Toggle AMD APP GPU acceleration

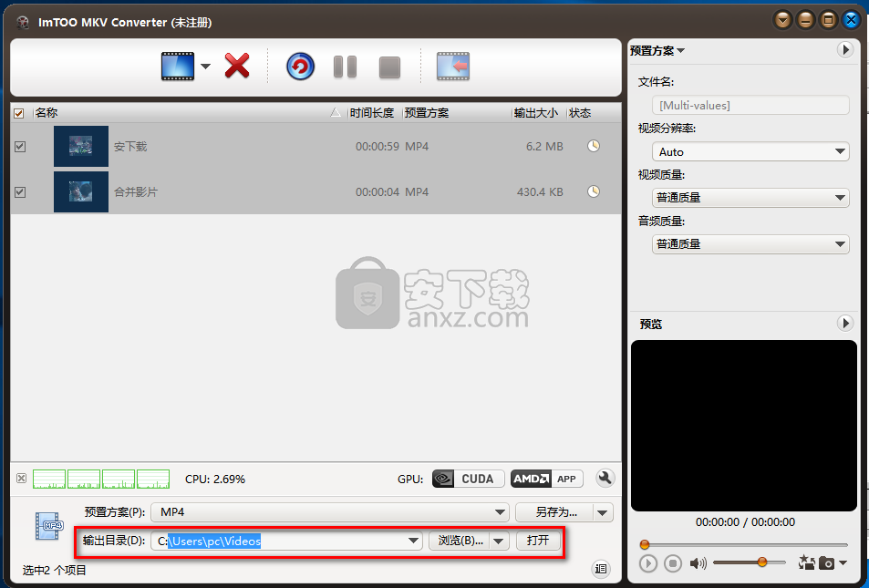546,479
